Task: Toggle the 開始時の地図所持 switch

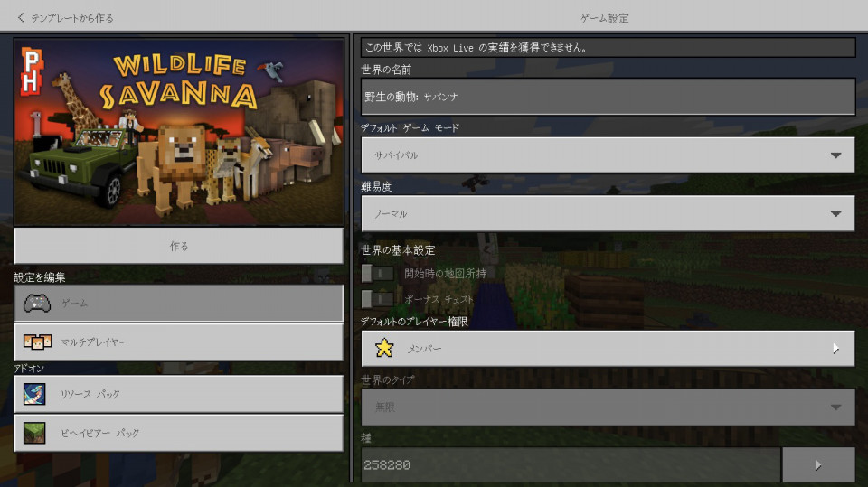Action: coord(377,273)
